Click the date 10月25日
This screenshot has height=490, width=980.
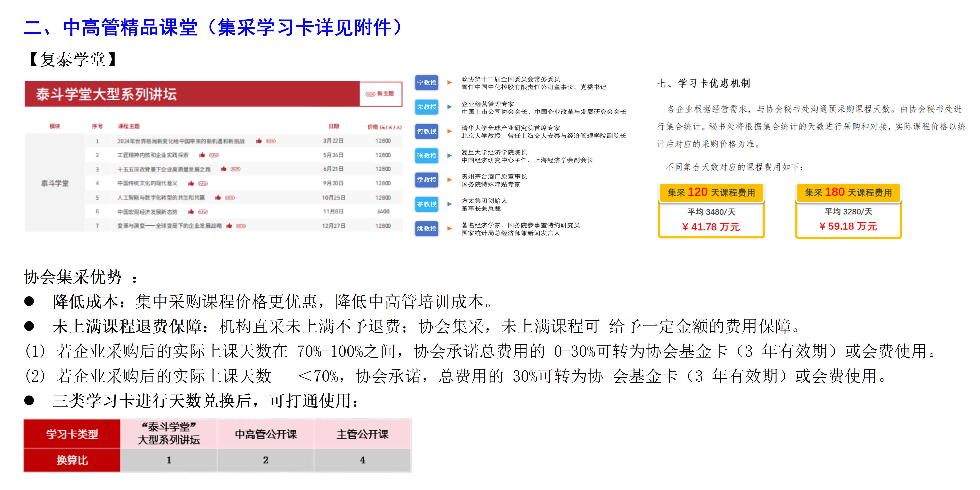pyautogui.click(x=334, y=198)
